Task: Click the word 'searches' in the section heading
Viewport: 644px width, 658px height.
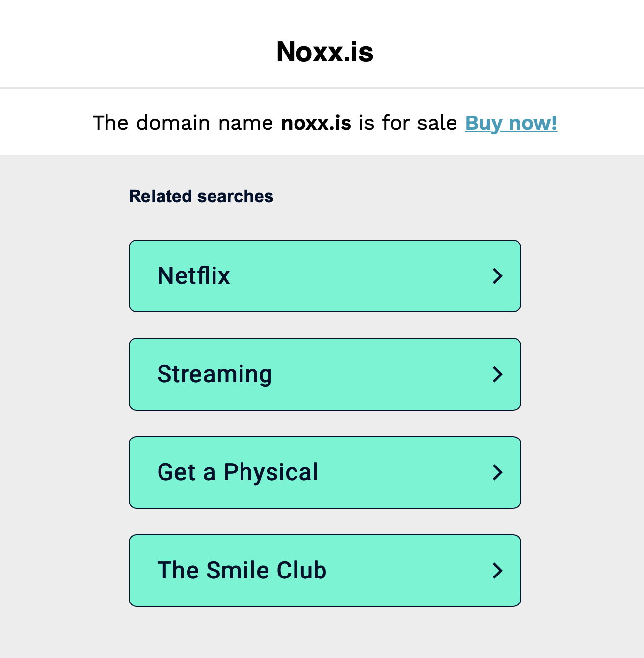Action: pos(235,196)
